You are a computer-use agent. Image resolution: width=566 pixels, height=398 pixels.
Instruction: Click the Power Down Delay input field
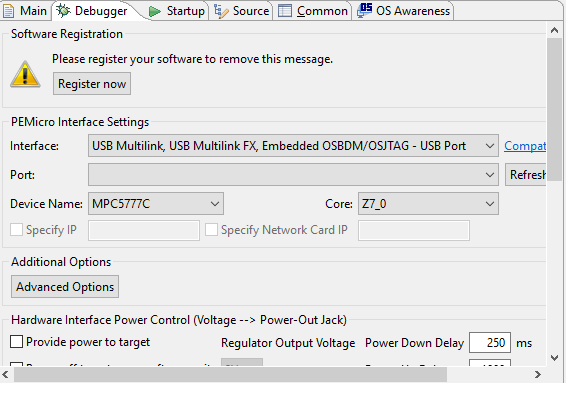point(490,342)
